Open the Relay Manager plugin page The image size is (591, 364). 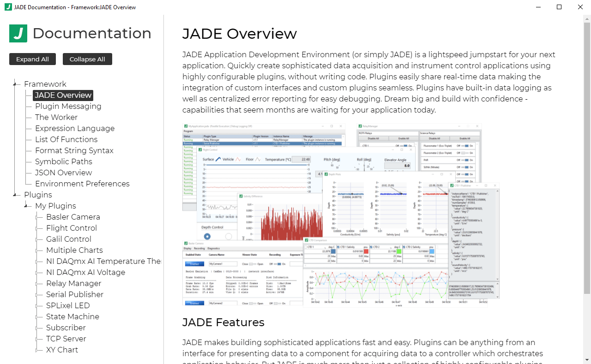pos(73,283)
